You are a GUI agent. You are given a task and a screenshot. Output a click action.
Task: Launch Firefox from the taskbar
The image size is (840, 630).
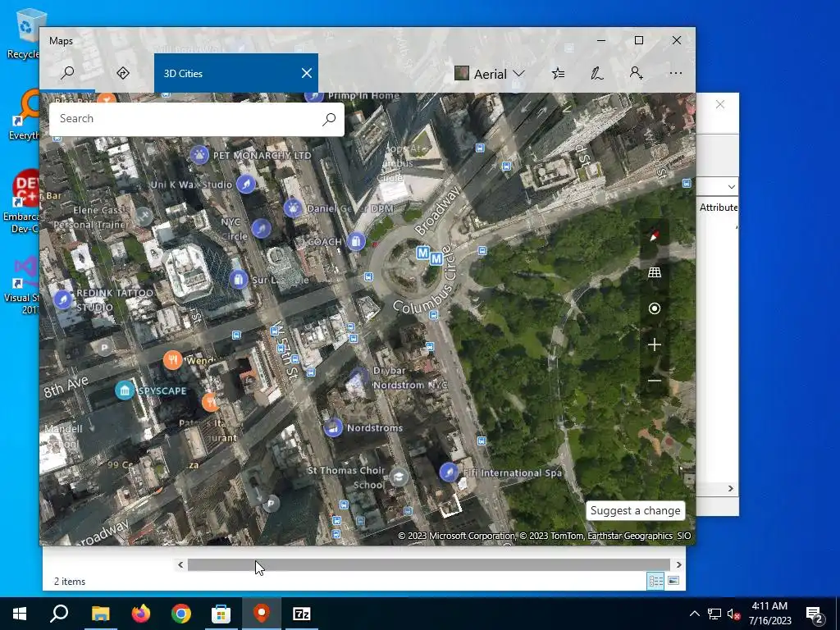click(141, 614)
